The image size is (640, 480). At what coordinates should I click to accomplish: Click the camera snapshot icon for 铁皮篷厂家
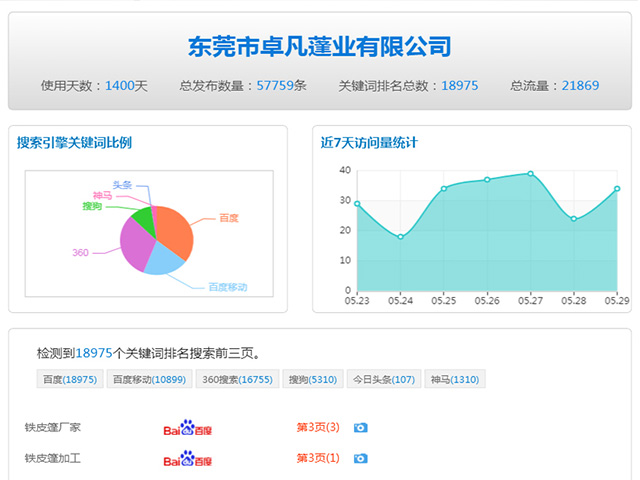pos(361,428)
